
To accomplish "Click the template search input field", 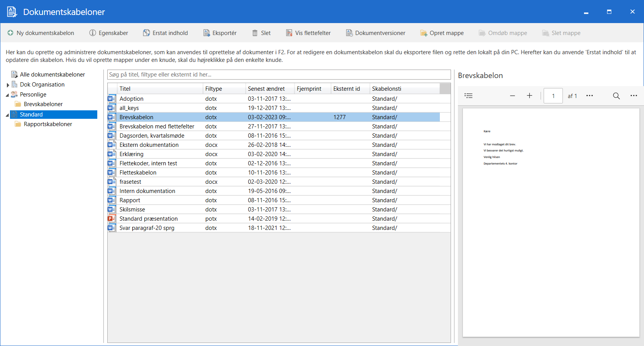I will pos(279,75).
